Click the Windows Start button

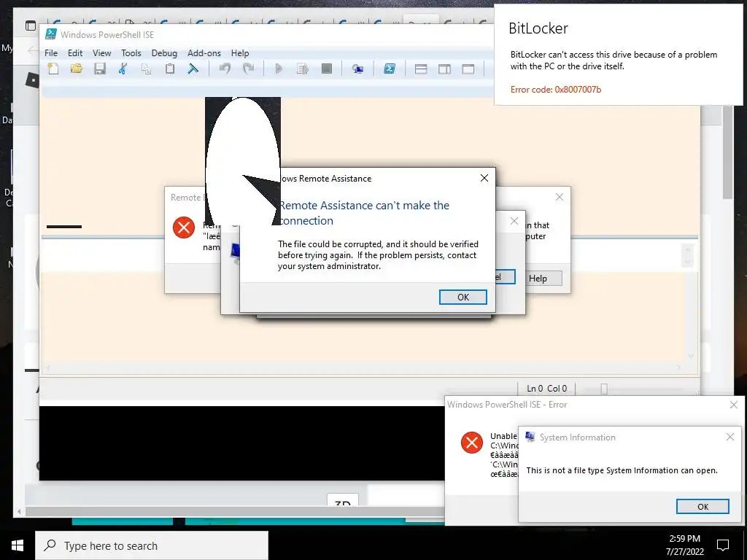[x=18, y=545]
